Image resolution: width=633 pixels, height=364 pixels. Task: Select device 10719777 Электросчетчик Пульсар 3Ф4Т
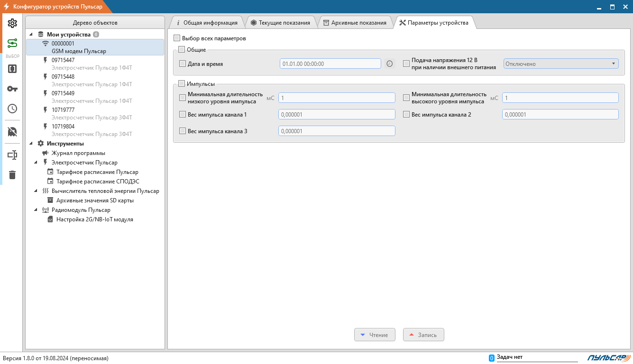(x=95, y=114)
